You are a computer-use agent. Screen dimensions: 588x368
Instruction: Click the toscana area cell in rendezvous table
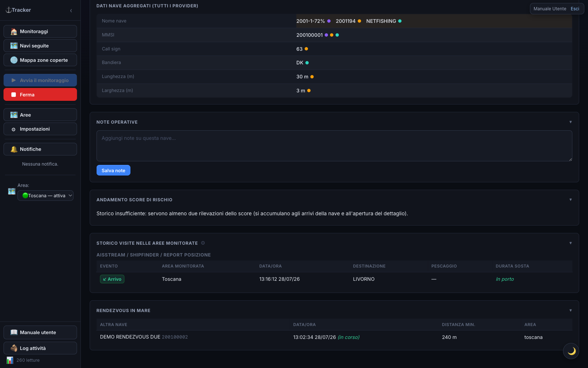click(x=533, y=337)
